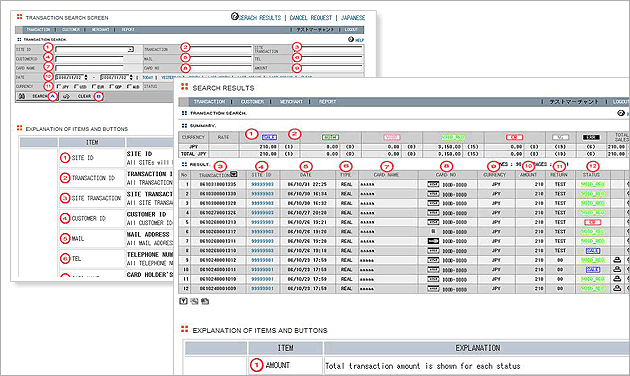Switch language via JAPANESE link
The width and height of the screenshot is (630, 376).
[353, 18]
